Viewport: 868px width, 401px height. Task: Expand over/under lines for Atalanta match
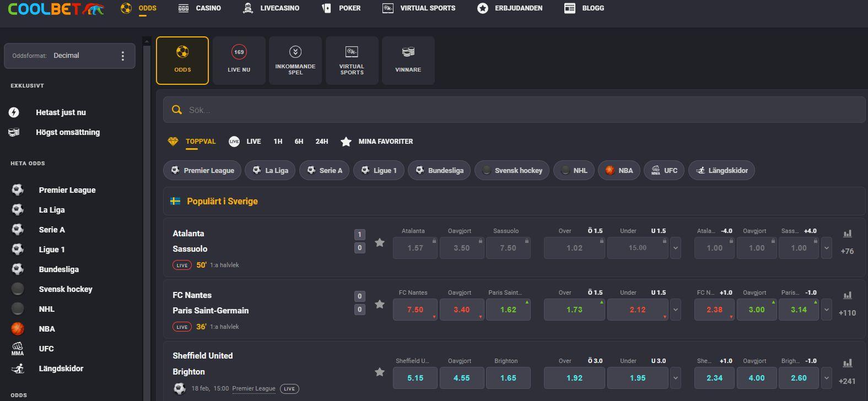coord(676,248)
